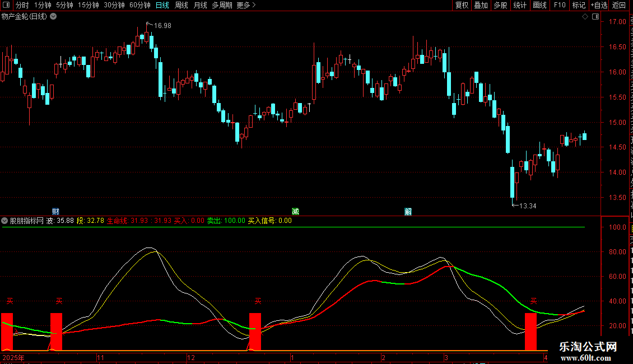Click the month 11 label on time axis
This screenshot has width=633, height=364.
[100, 357]
